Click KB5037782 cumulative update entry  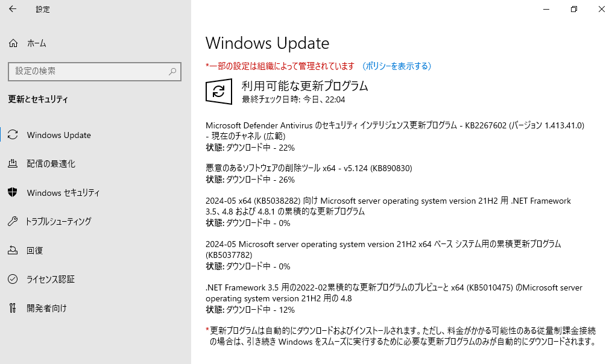coord(383,249)
